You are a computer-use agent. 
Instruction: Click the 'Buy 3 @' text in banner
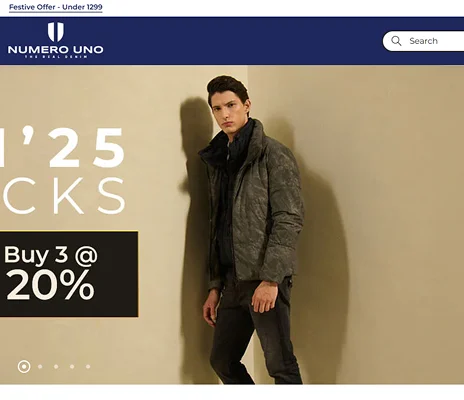(51, 256)
